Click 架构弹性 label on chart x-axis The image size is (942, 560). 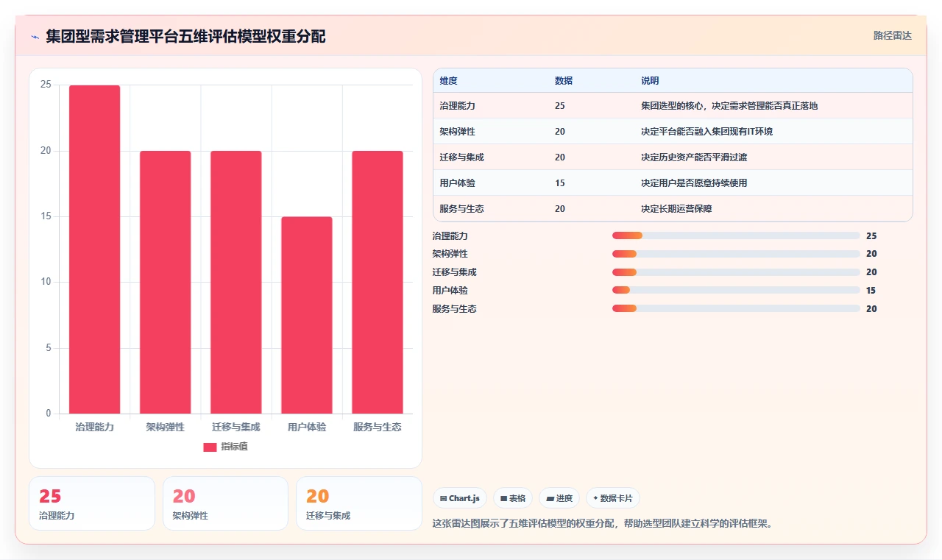click(166, 427)
